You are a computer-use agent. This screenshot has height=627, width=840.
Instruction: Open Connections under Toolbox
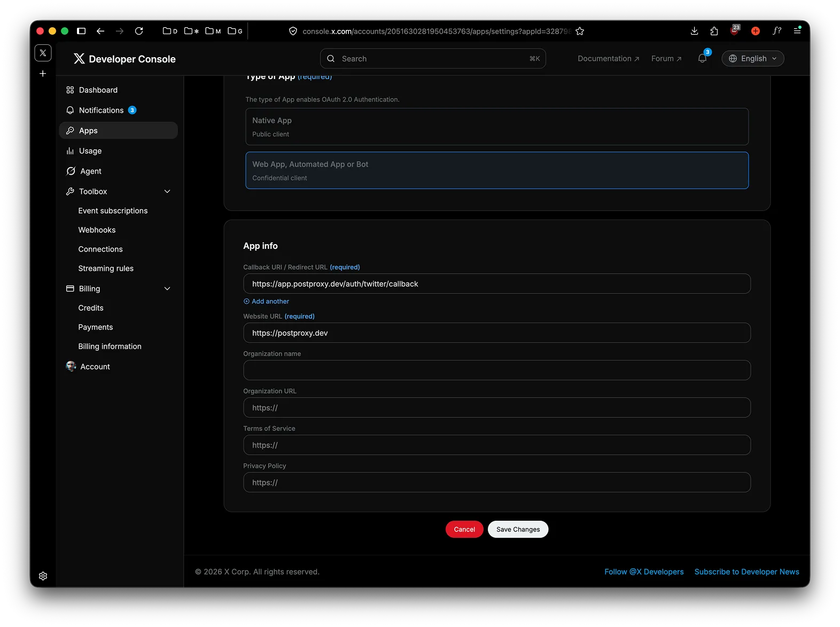click(x=100, y=249)
